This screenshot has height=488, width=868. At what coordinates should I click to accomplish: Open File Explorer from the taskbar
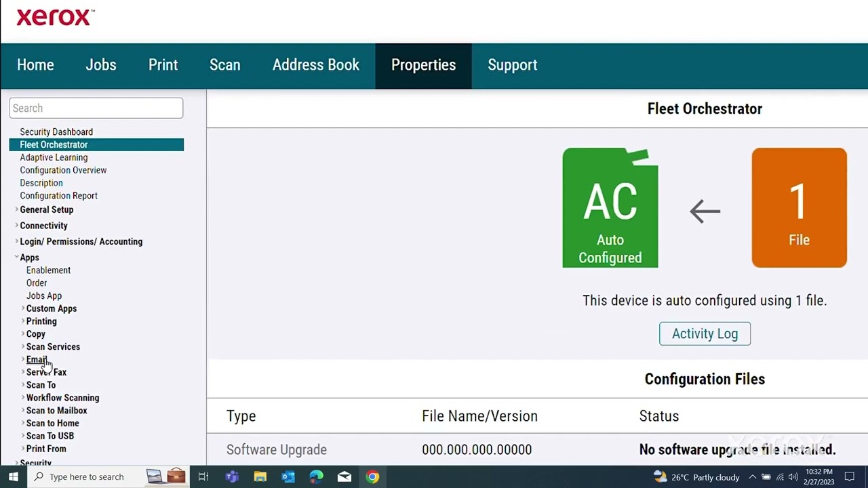pyautogui.click(x=260, y=476)
